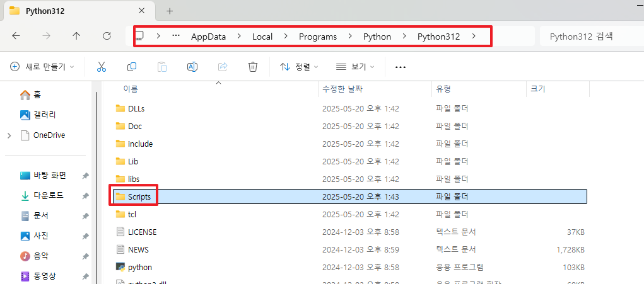Select the NEWS text file icon
644x284 pixels.
[x=120, y=249]
